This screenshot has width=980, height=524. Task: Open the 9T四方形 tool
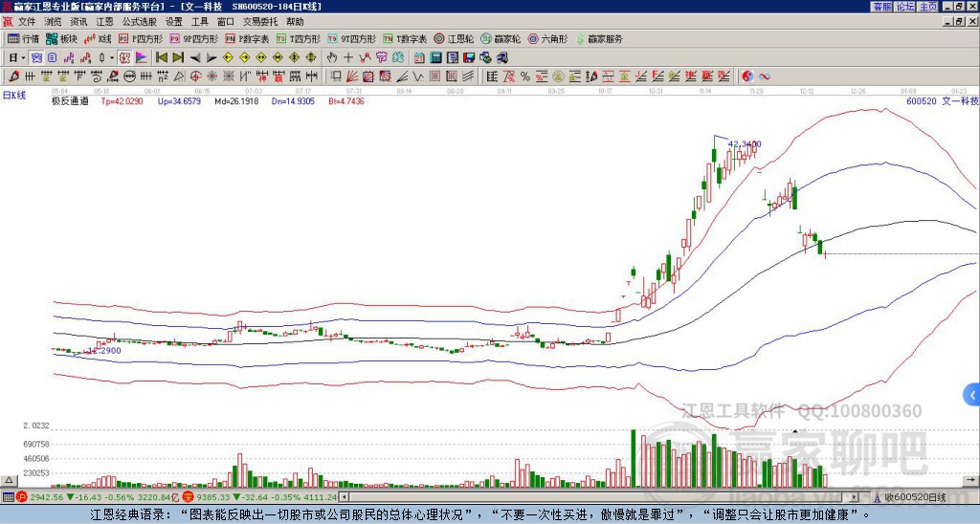point(351,38)
